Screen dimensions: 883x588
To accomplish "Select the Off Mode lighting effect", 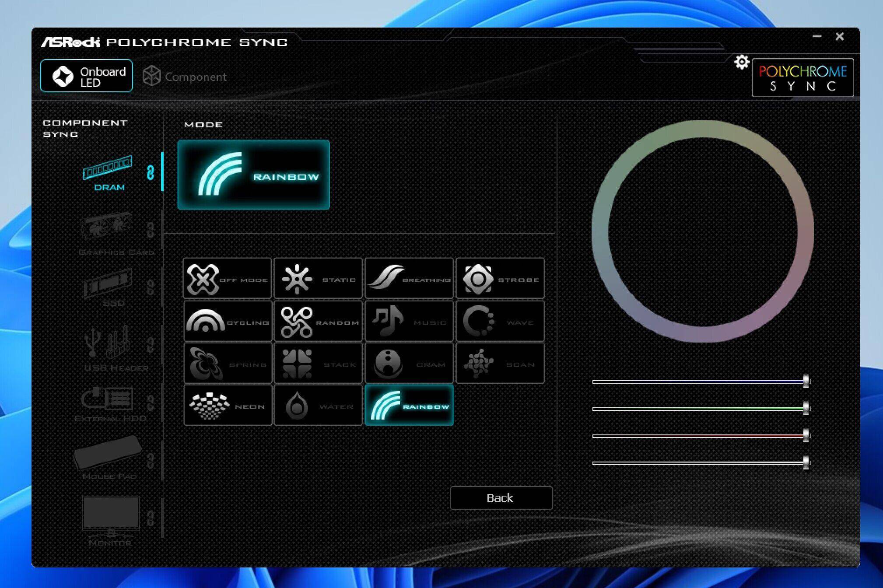I will (x=228, y=278).
